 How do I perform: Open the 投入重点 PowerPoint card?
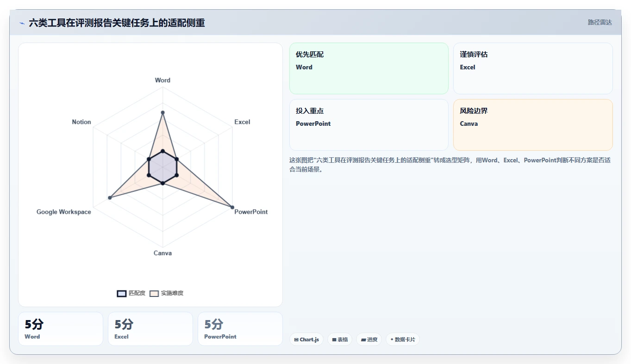click(x=369, y=125)
